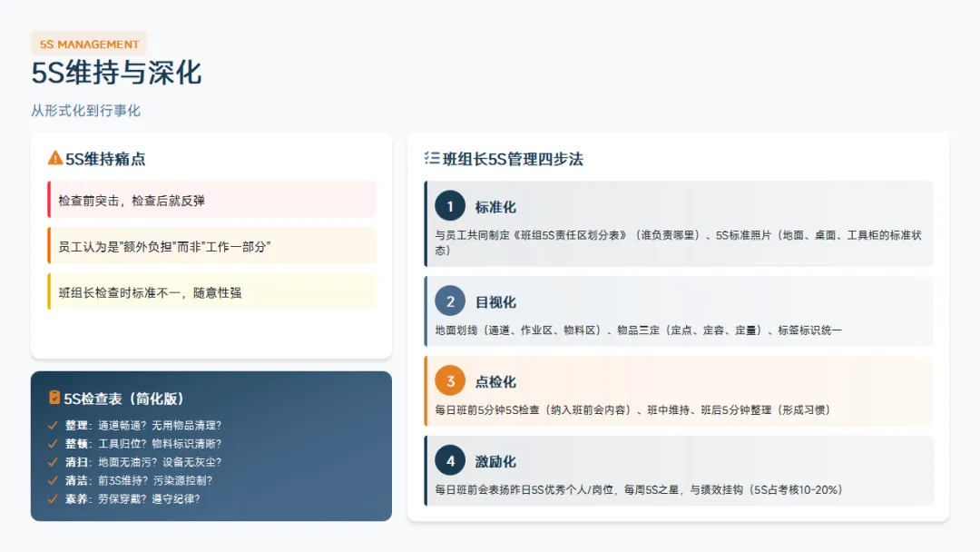This screenshot has height=552, width=980.
Task: Click the checkmark next to 整理
Action: coord(53,425)
